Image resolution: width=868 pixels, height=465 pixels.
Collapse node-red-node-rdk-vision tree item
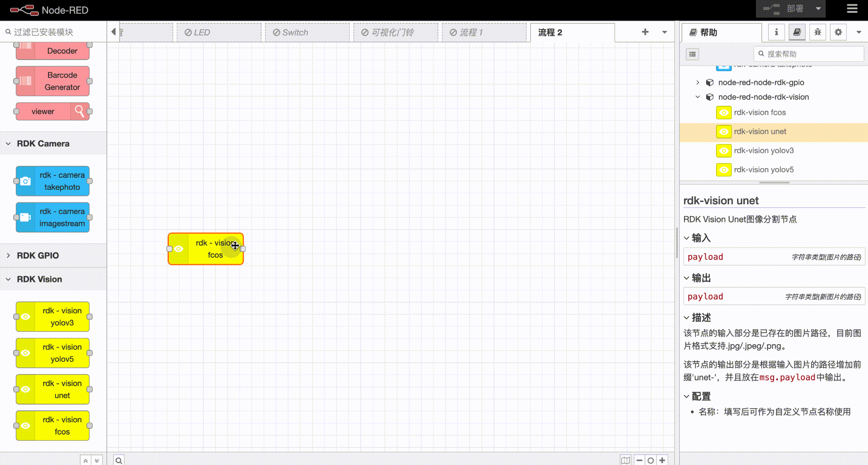698,97
